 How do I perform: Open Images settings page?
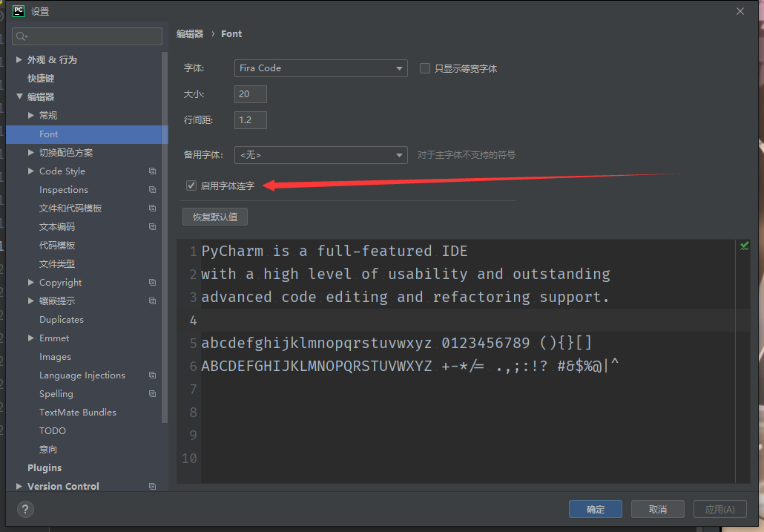point(55,357)
